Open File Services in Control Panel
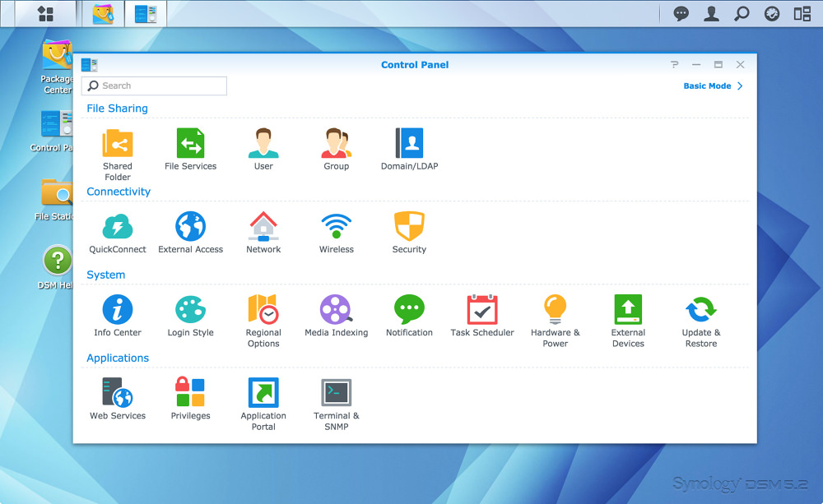Image resolution: width=823 pixels, height=504 pixels. tap(190, 144)
